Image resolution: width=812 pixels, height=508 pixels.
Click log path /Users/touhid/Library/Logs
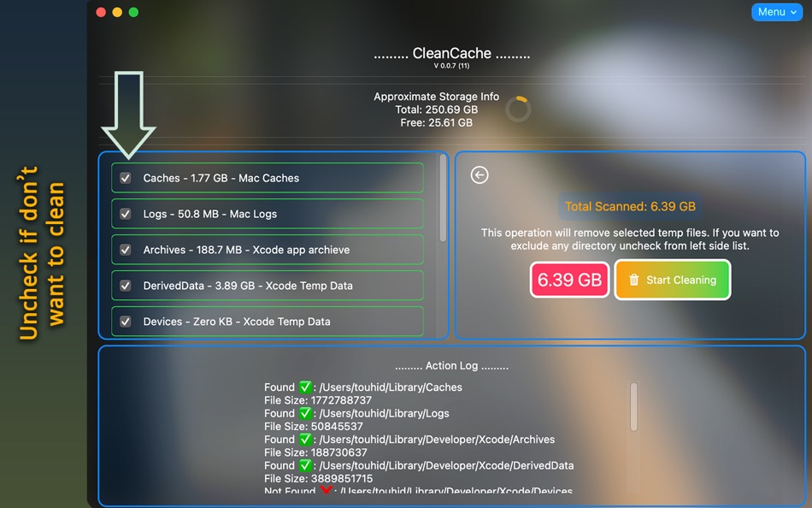[x=384, y=414]
